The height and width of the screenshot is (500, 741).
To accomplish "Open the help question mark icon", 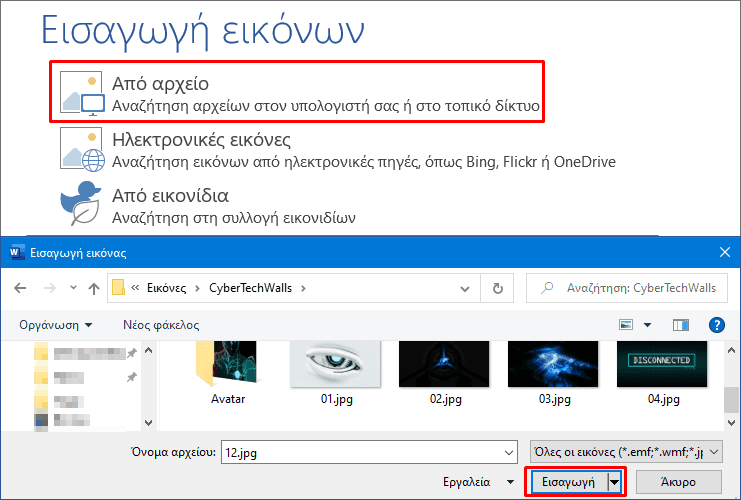I will coord(716,325).
